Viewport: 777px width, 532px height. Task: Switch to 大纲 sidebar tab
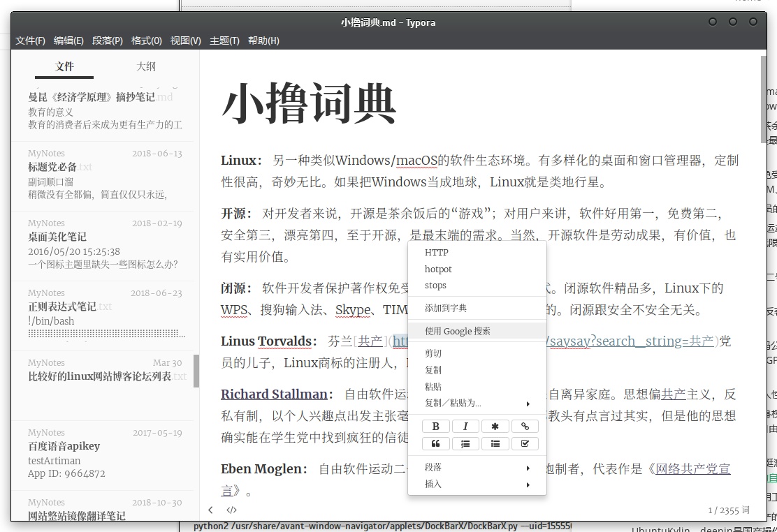[x=146, y=66]
